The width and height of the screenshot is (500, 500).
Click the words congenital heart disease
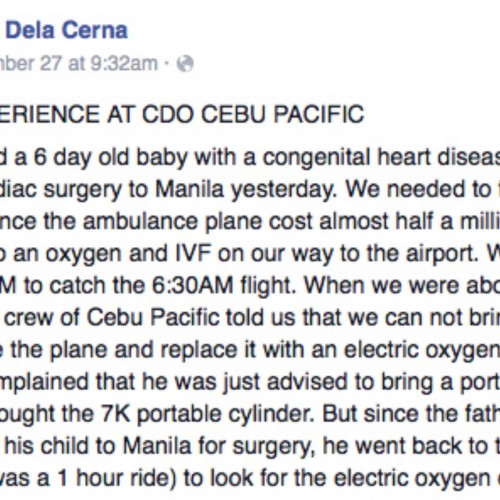(381, 158)
